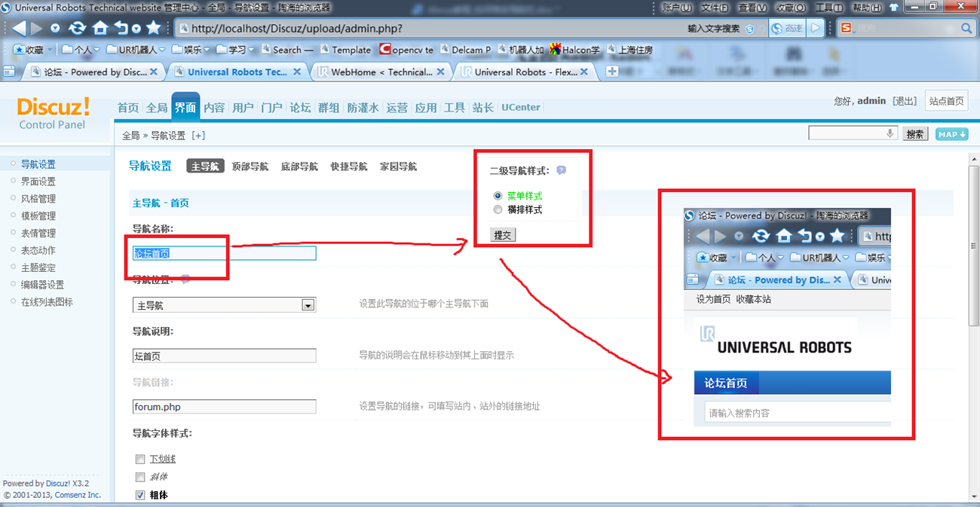Switch to the 底部导航 tab
This screenshot has height=507, width=980.
click(x=299, y=166)
